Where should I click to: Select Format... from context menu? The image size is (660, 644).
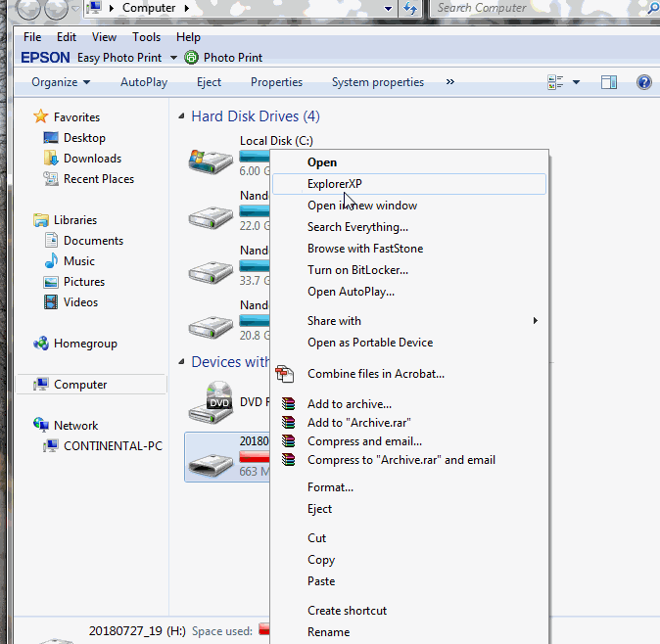(x=409, y=487)
